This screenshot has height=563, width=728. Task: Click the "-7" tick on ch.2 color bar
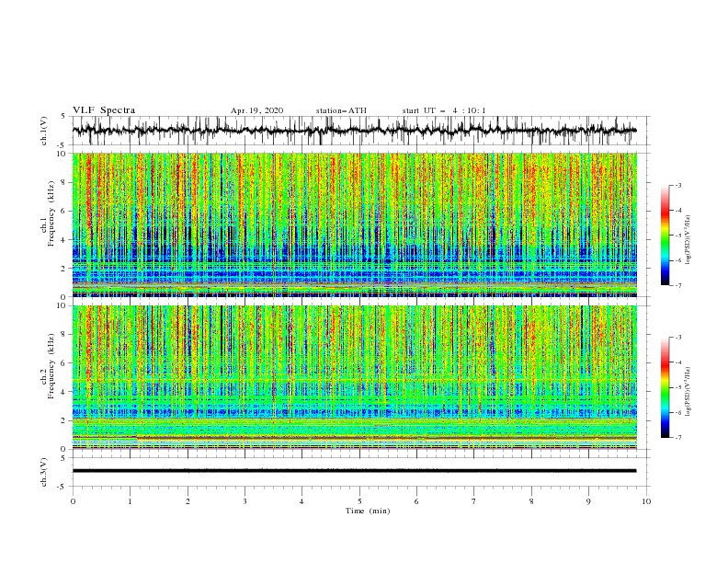click(677, 438)
